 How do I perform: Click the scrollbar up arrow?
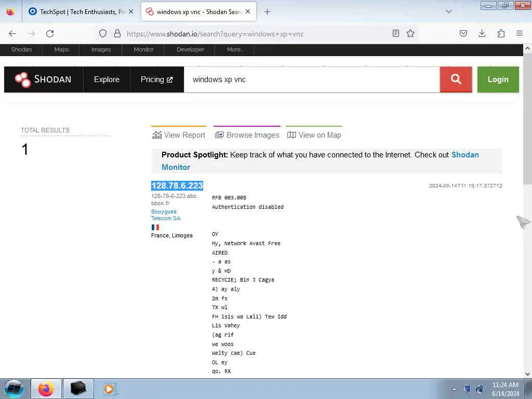pos(527,48)
